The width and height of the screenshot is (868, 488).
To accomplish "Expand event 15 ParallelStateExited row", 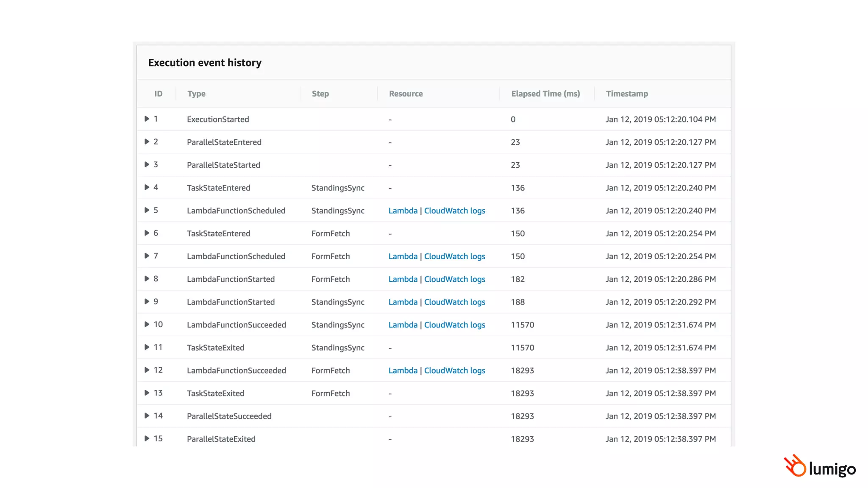I will click(x=147, y=438).
